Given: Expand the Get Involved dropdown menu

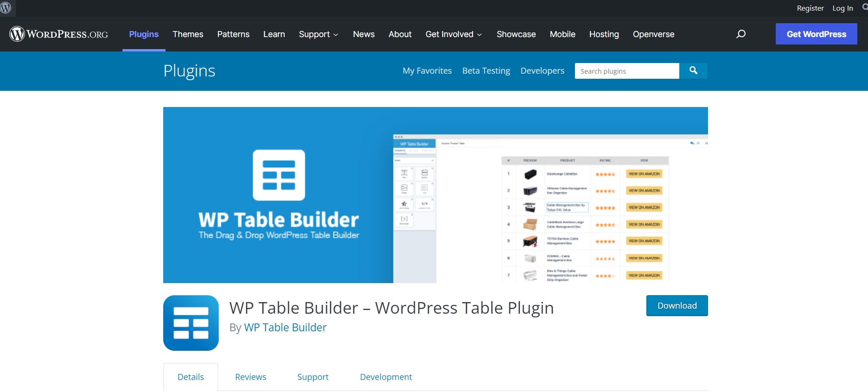Looking at the screenshot, I should 453,34.
